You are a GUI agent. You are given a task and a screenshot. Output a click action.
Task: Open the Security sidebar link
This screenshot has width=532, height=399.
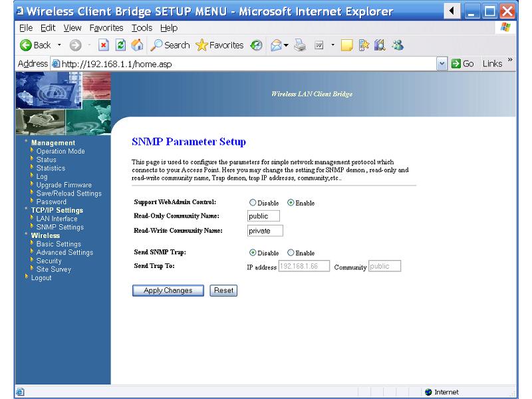pos(49,261)
